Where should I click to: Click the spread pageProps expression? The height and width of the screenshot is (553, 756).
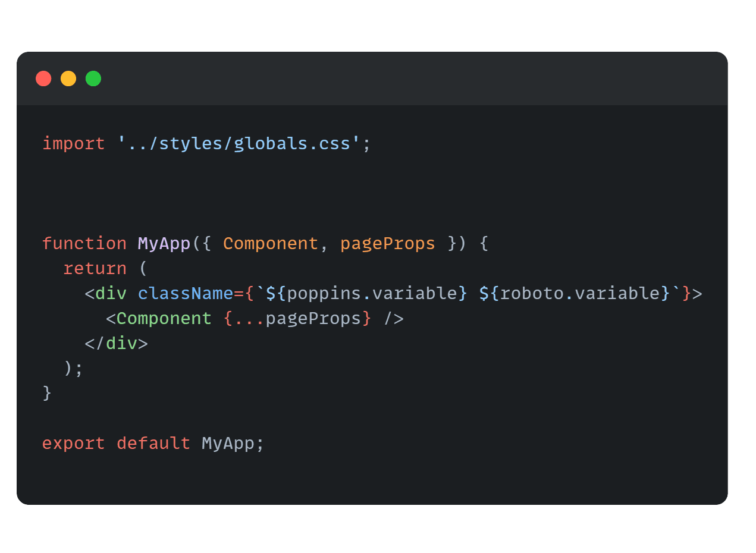pos(298,318)
